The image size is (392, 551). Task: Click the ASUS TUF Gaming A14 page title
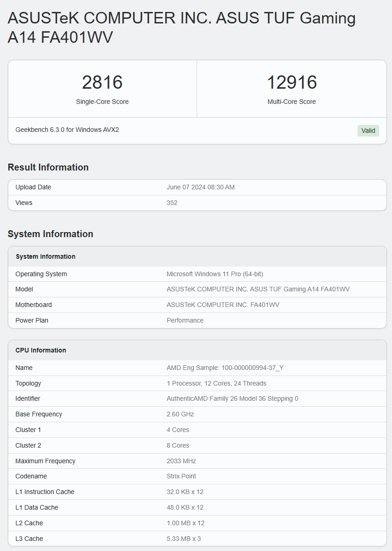coord(182,28)
